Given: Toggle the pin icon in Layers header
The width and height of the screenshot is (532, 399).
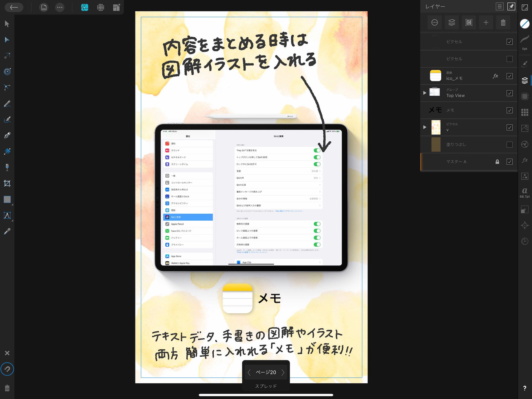Looking at the screenshot, I should [x=511, y=7].
